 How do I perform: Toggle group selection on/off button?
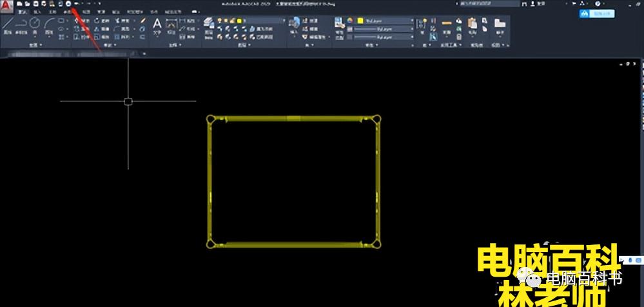[x=434, y=37]
